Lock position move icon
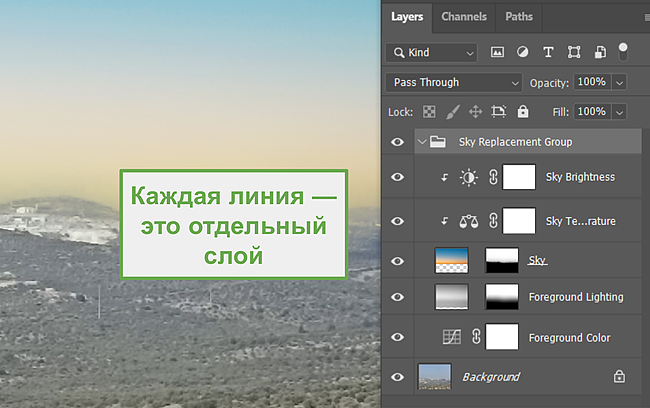Viewport: 650px width, 408px height. (x=475, y=112)
